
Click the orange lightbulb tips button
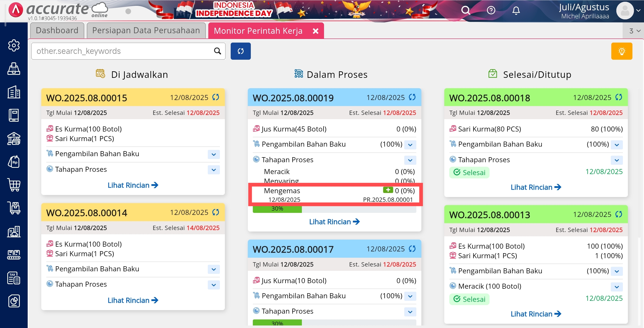pos(622,51)
